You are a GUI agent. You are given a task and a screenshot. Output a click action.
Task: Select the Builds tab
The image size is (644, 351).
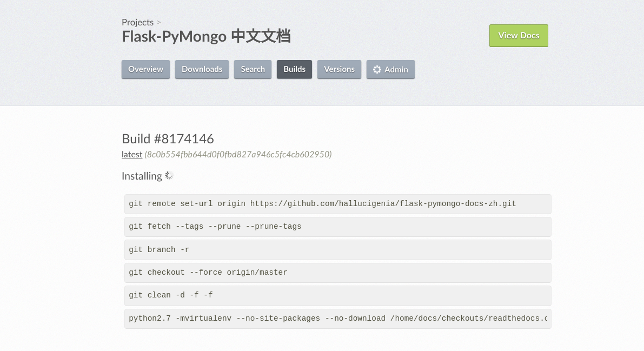click(x=294, y=69)
